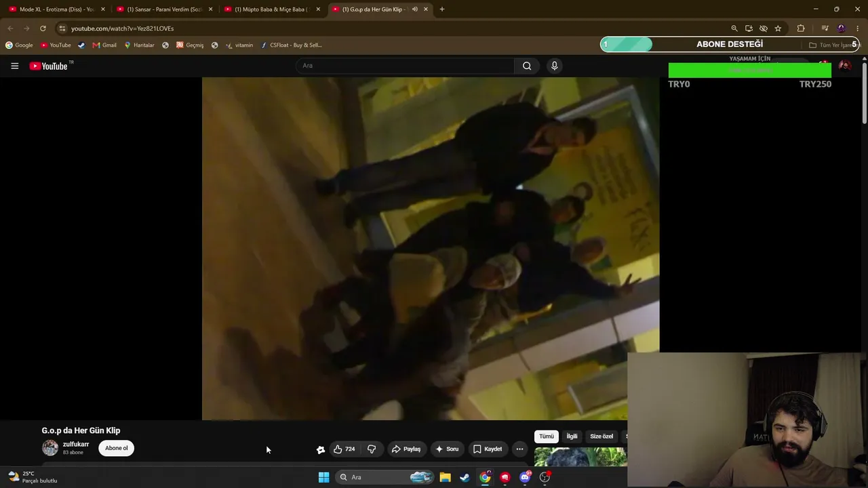Screen dimensions: 868x488
Task: Open the browser extensions puzzle icon
Action: (x=801, y=28)
